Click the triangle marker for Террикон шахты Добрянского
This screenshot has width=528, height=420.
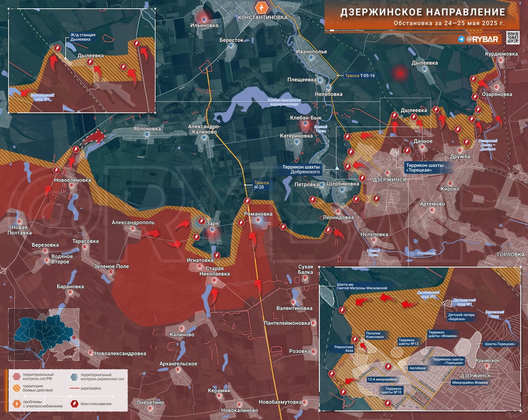coord(337,168)
